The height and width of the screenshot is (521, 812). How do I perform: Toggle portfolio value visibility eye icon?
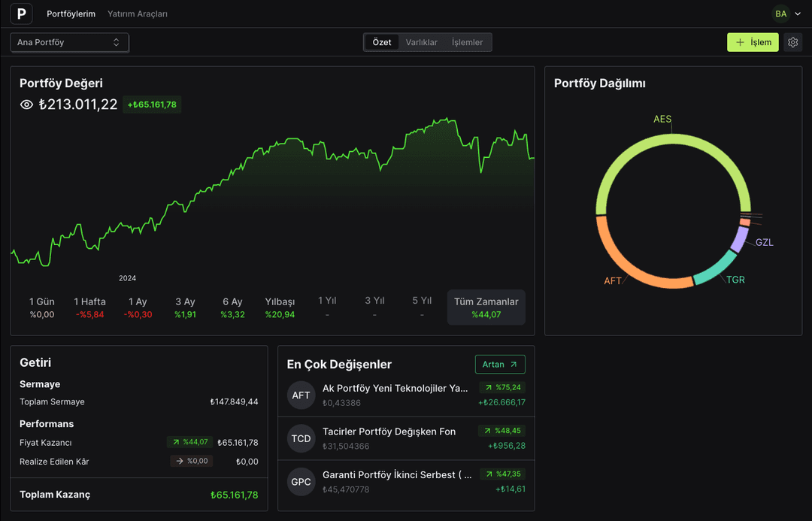(26, 105)
